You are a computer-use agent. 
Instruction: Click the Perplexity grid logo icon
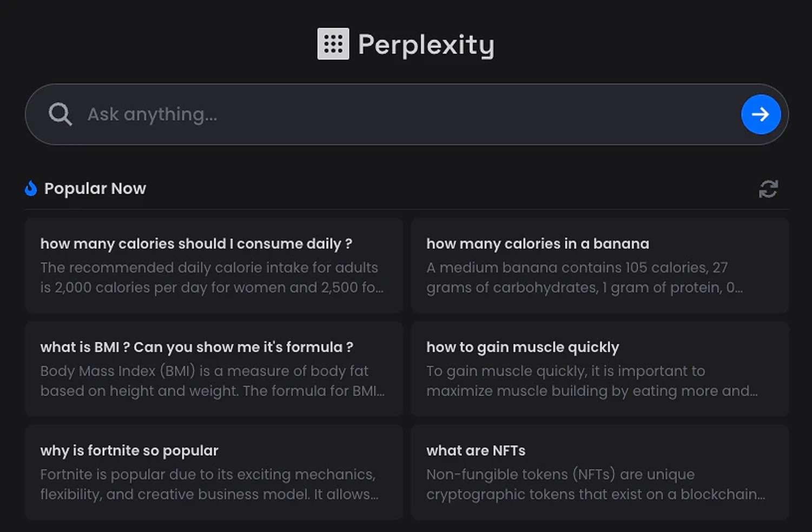pyautogui.click(x=333, y=44)
